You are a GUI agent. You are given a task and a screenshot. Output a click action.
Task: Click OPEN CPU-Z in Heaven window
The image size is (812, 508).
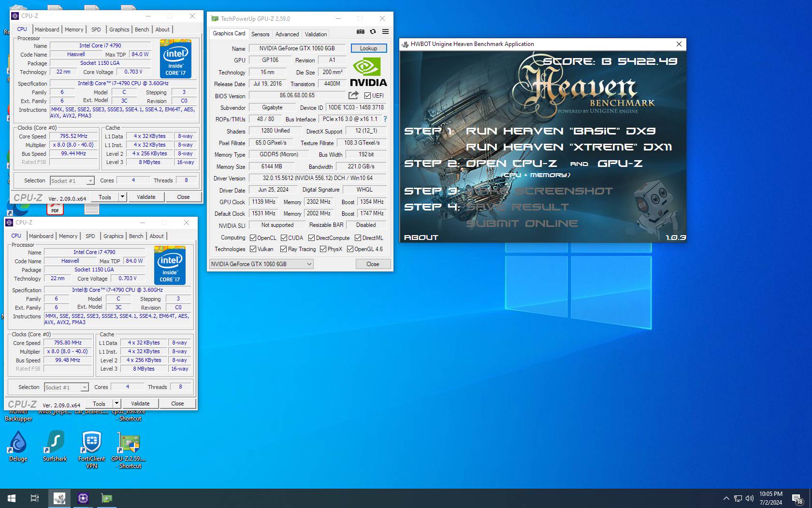coord(511,164)
